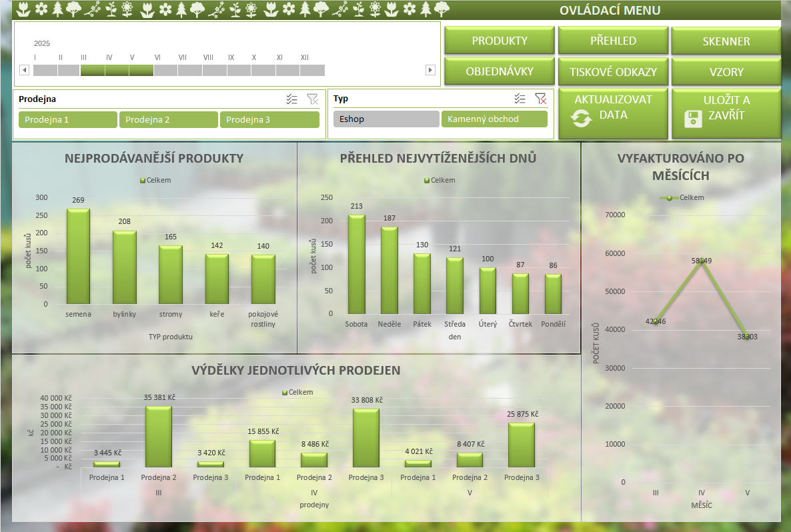This screenshot has width=791, height=532.
Task: Launch the SKENNER button
Action: (x=726, y=41)
